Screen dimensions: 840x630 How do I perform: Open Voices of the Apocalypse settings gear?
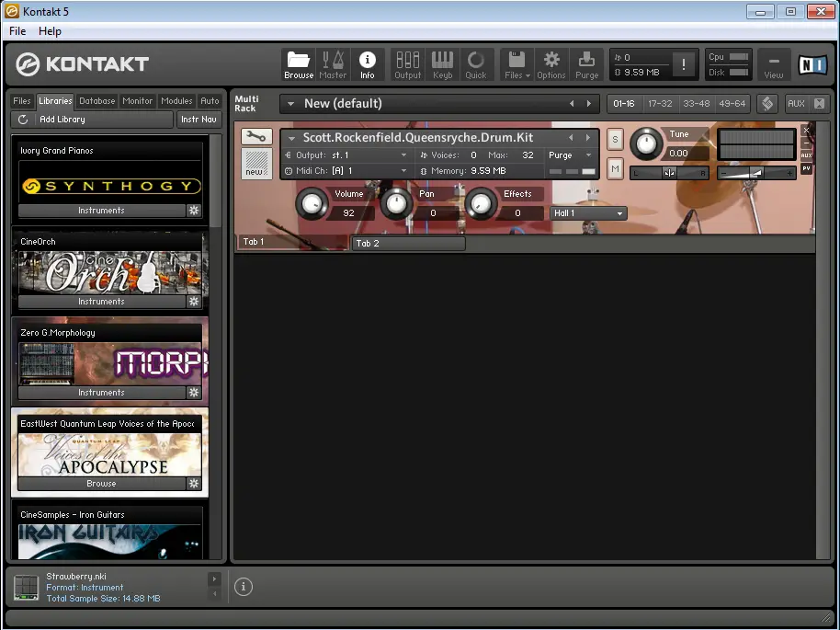pyautogui.click(x=194, y=484)
